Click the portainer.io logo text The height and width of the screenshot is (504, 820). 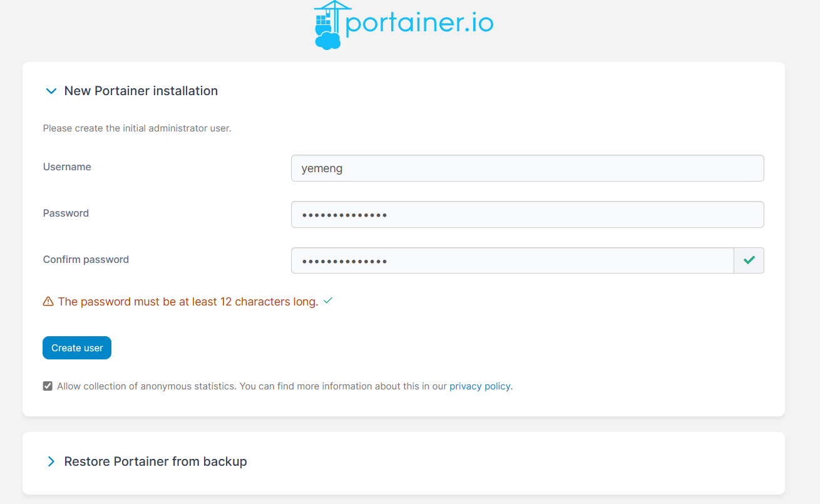click(419, 23)
